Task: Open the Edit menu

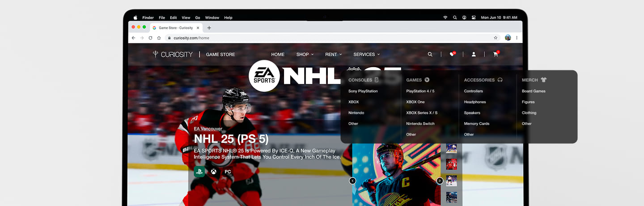Action: click(174, 17)
